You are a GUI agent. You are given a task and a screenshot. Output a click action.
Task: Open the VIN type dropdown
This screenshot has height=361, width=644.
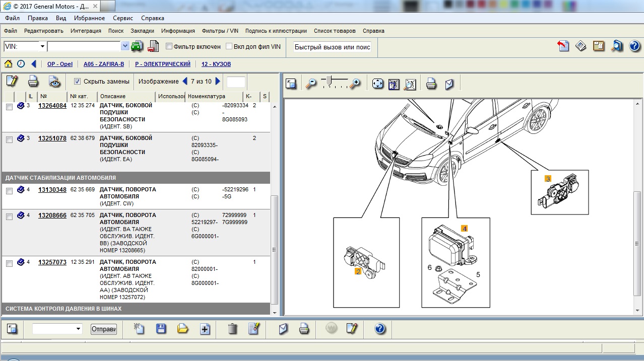pos(42,46)
